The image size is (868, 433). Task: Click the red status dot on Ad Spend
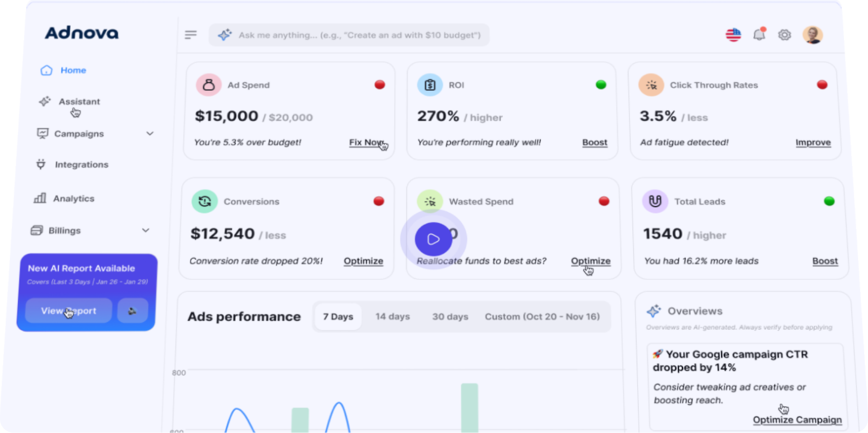click(380, 84)
